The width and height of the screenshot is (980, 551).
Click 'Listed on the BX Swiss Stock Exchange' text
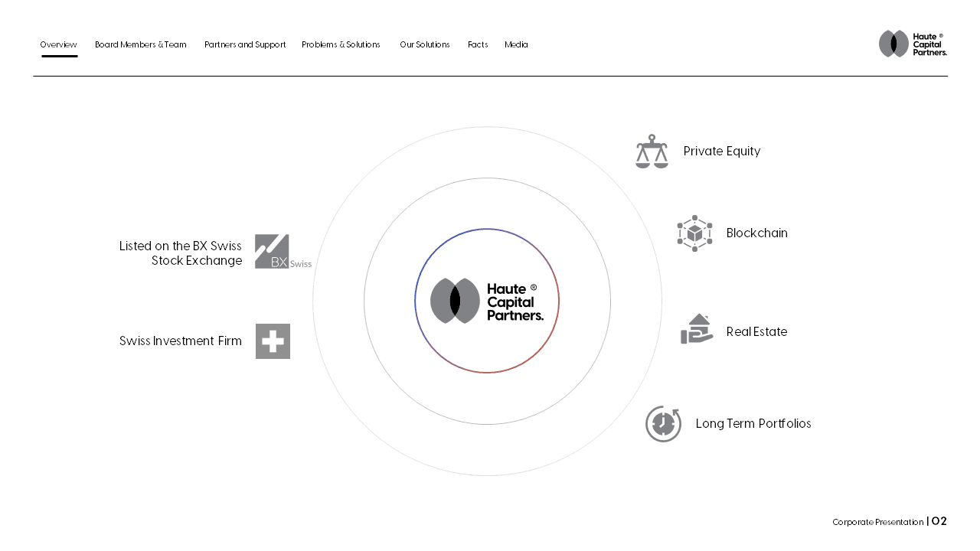(181, 253)
